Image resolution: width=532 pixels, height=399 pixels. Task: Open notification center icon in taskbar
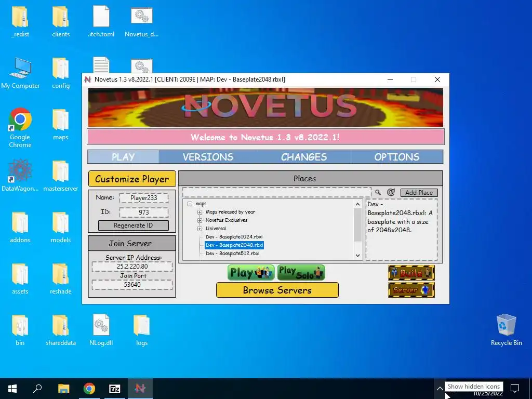click(515, 389)
